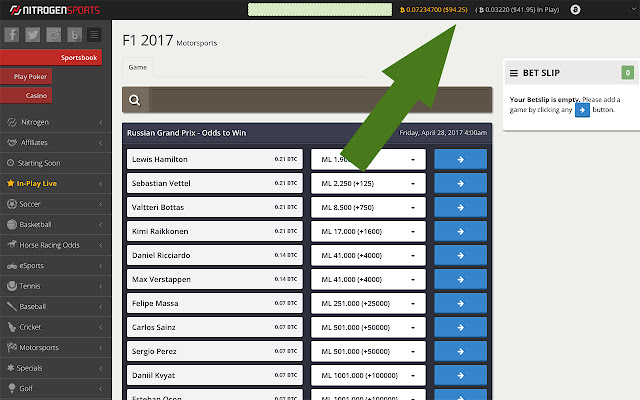Expand the Nitrogen sidebar menu
Image resolution: width=640 pixels, height=400 pixels.
click(x=56, y=122)
